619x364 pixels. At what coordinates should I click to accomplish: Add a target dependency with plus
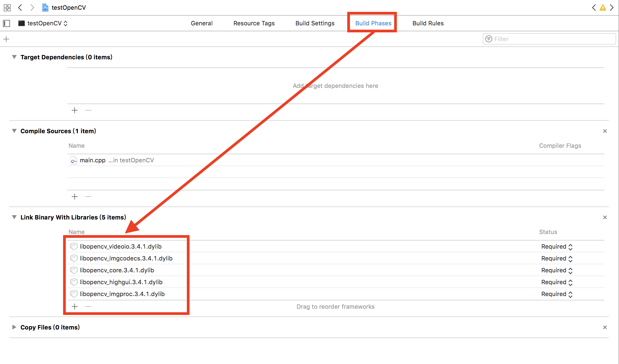coord(75,110)
